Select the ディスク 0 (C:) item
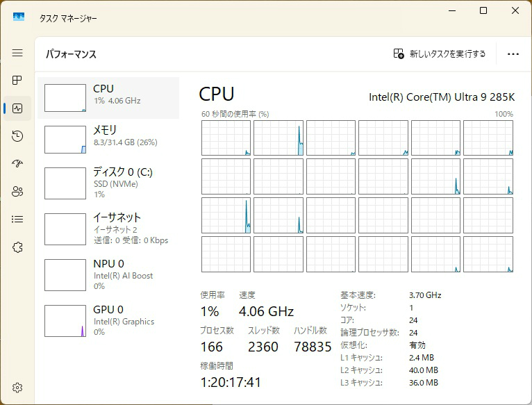 coord(108,183)
